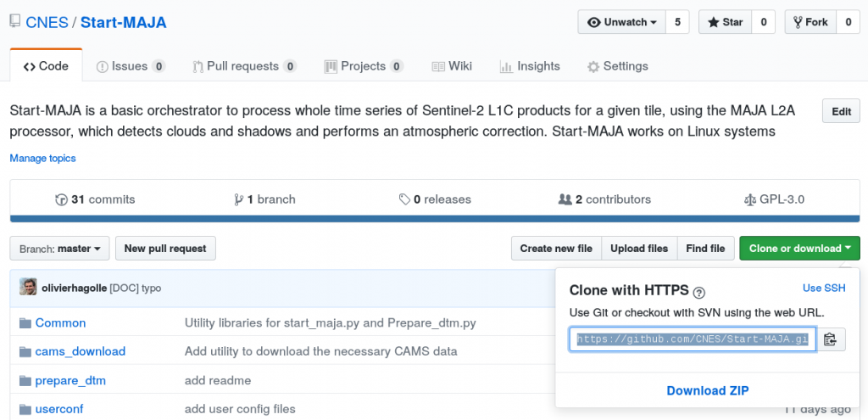Image resolution: width=868 pixels, height=420 pixels.
Task: Click the folder icon next to Common
Action: [x=25, y=323]
